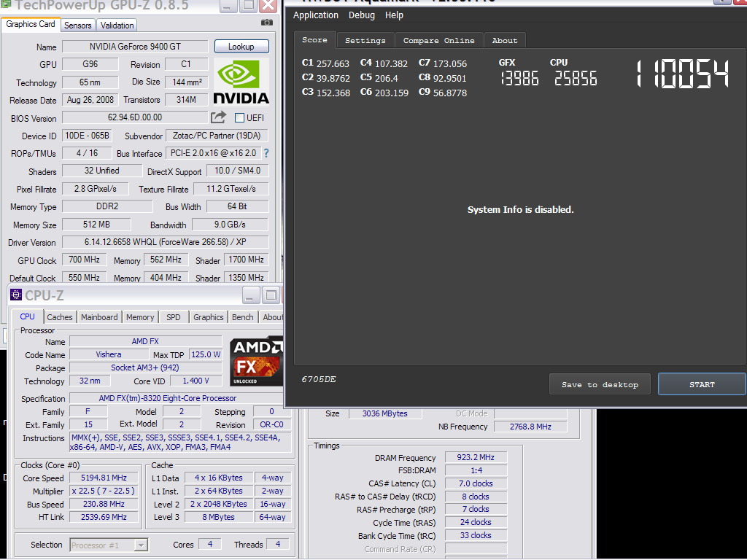Image resolution: width=747 pixels, height=560 pixels.
Task: Switch to Aquamark Compare Online tab
Action: 438,41
